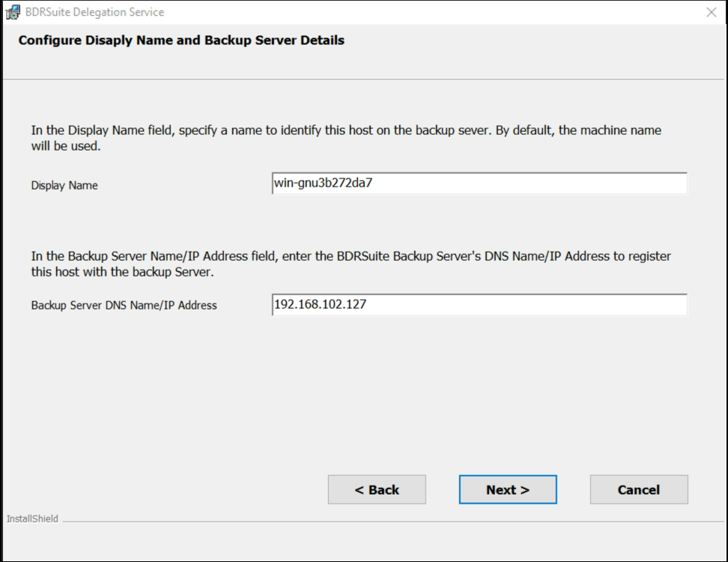This screenshot has height=562, width=728.
Task: Click the horizontal line beside InstallShield
Action: pos(393,522)
